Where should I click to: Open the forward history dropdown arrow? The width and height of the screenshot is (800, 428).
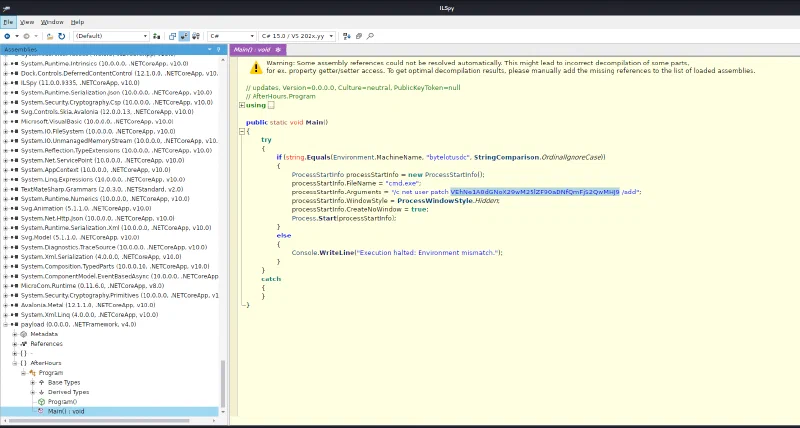[x=36, y=36]
